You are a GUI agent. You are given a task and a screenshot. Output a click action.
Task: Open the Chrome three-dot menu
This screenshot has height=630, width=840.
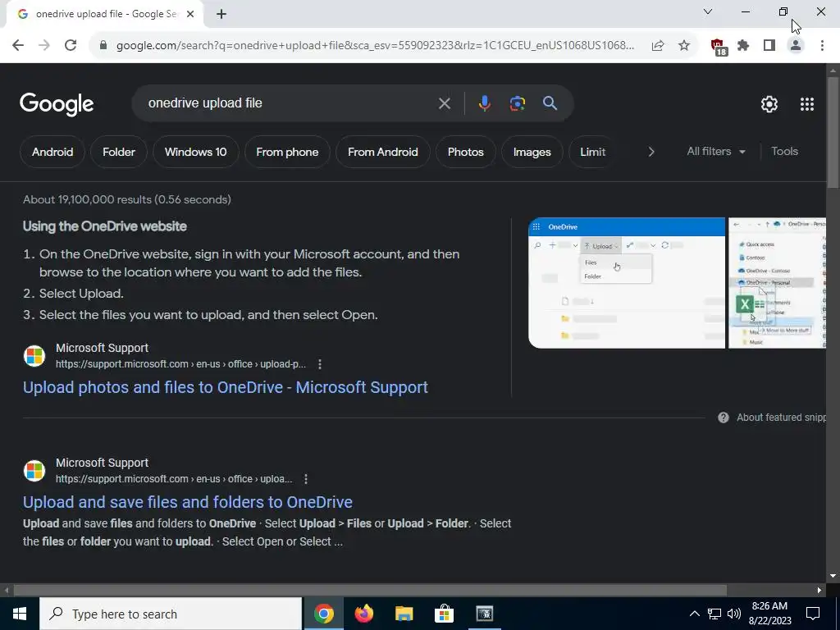(x=822, y=46)
